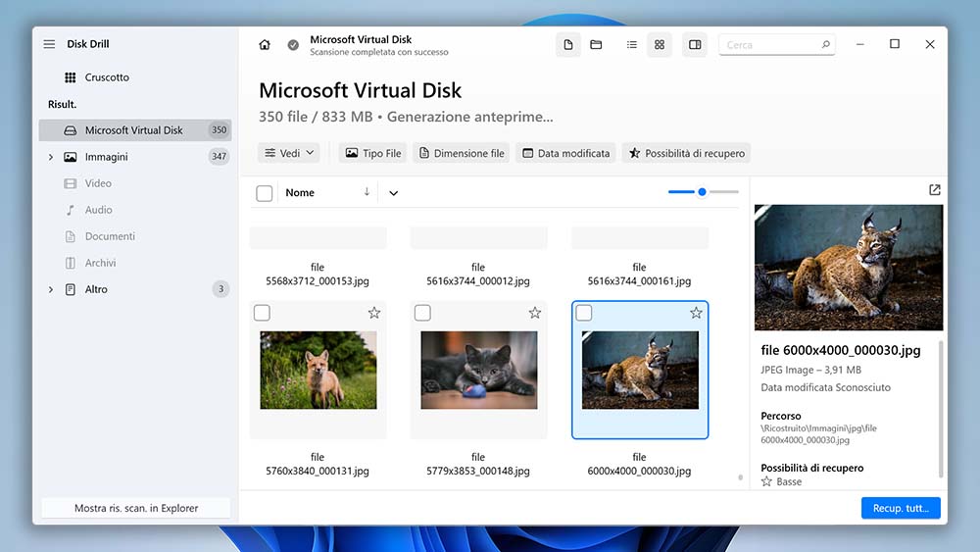Tick the select-all checkbox beside Nome
980x552 pixels.
(x=265, y=193)
